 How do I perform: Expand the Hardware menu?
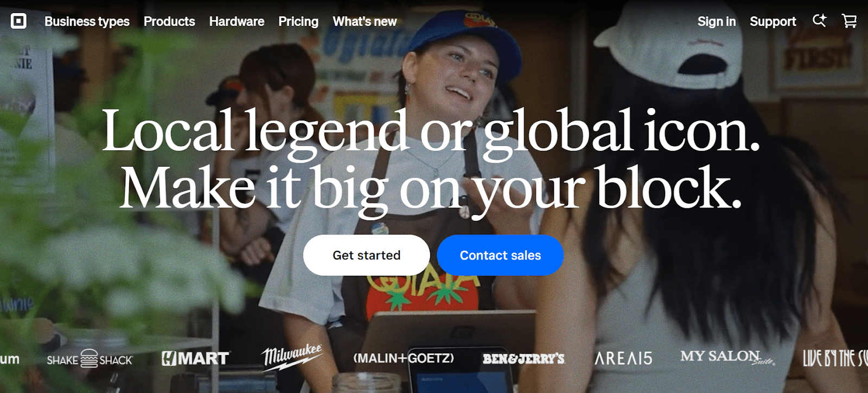click(237, 21)
